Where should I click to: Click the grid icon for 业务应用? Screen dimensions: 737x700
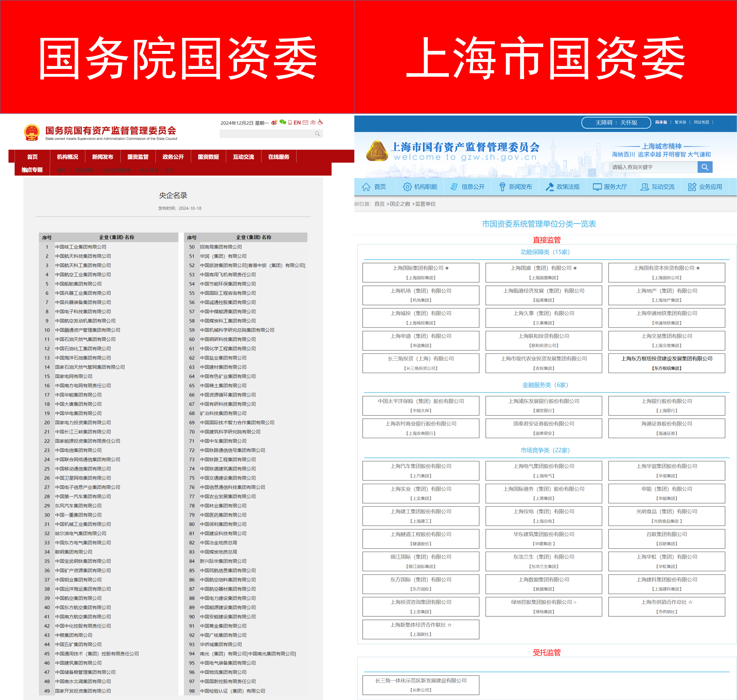click(x=692, y=186)
